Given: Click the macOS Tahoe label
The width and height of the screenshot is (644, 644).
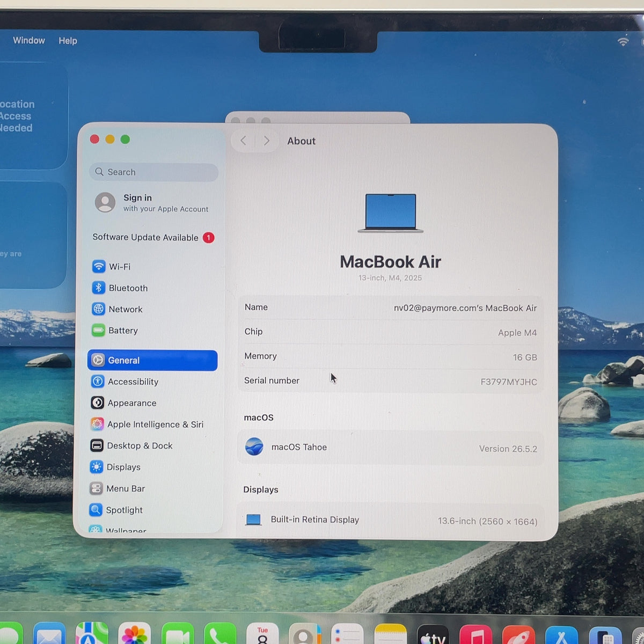Looking at the screenshot, I should [x=299, y=447].
